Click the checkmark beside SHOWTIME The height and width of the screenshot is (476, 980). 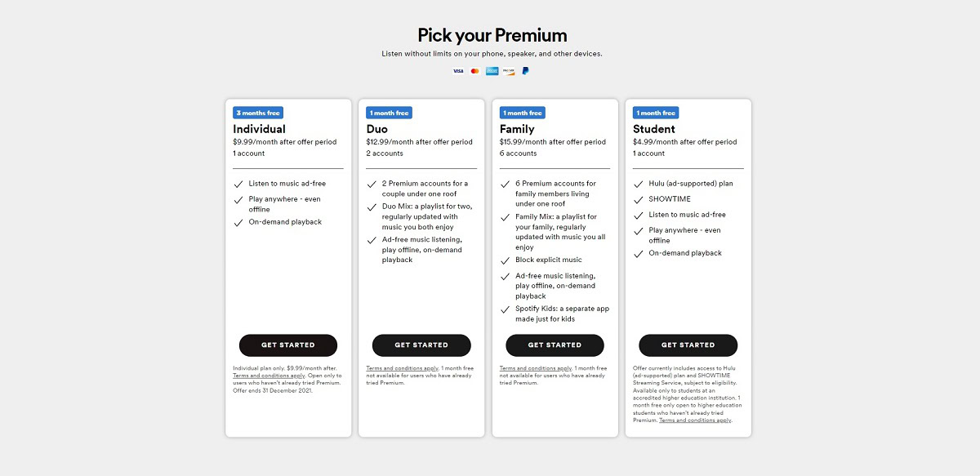coord(639,200)
